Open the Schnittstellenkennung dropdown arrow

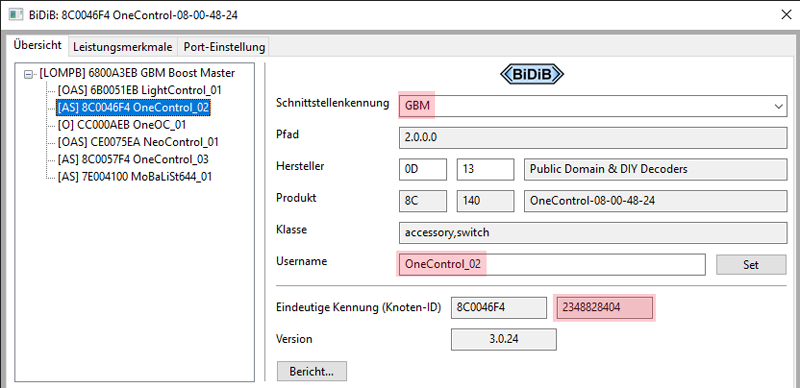pos(778,106)
